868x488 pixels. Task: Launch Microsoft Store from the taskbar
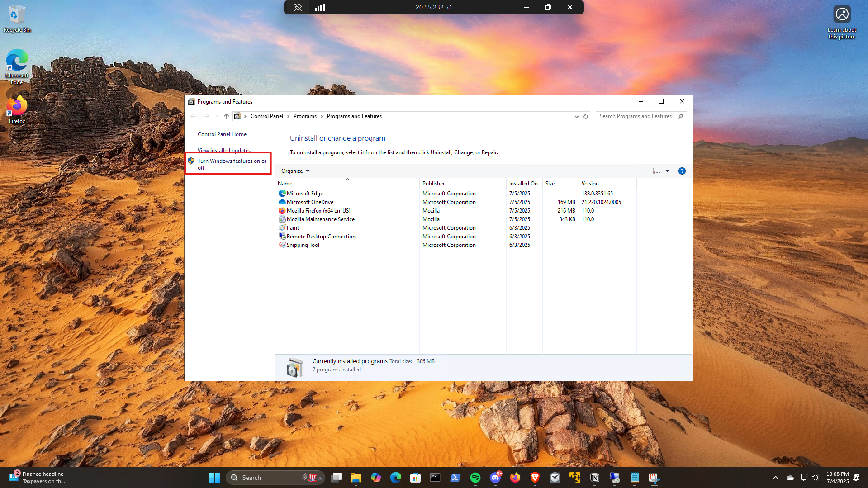(x=415, y=478)
